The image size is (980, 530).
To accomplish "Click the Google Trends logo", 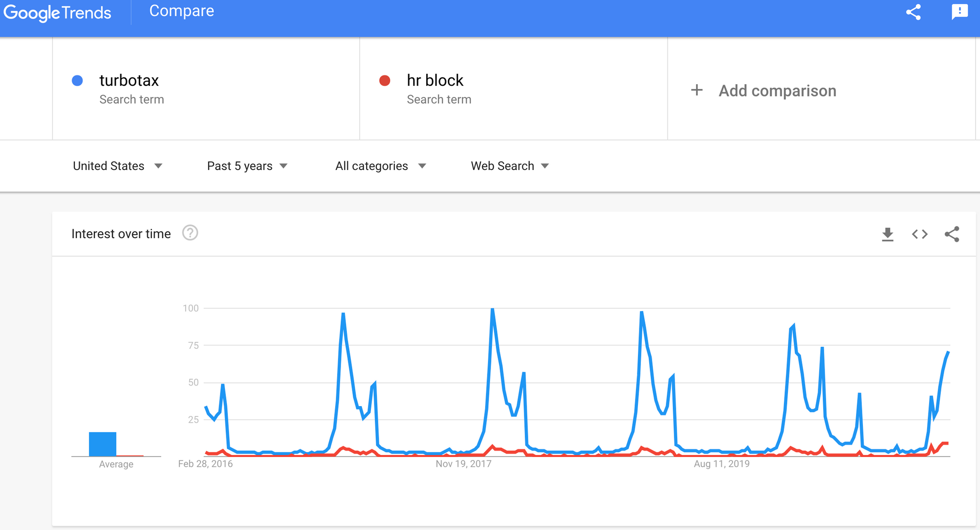I will click(57, 13).
